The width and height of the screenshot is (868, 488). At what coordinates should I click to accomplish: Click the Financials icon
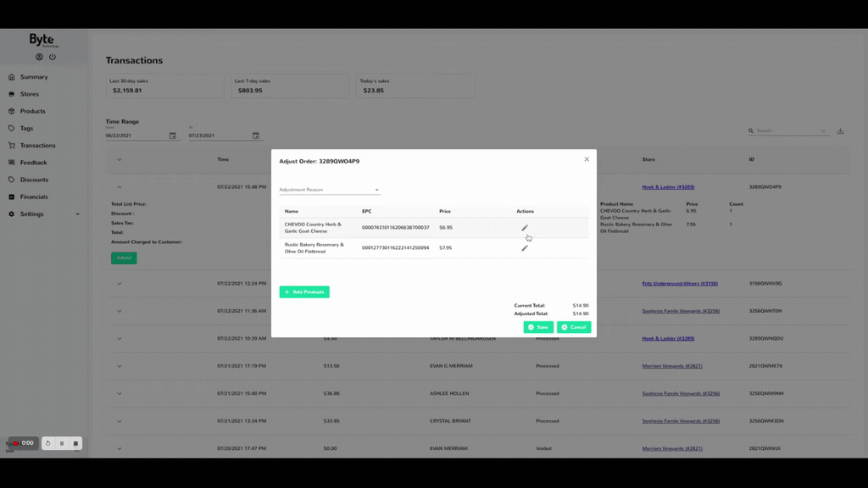[x=12, y=197]
